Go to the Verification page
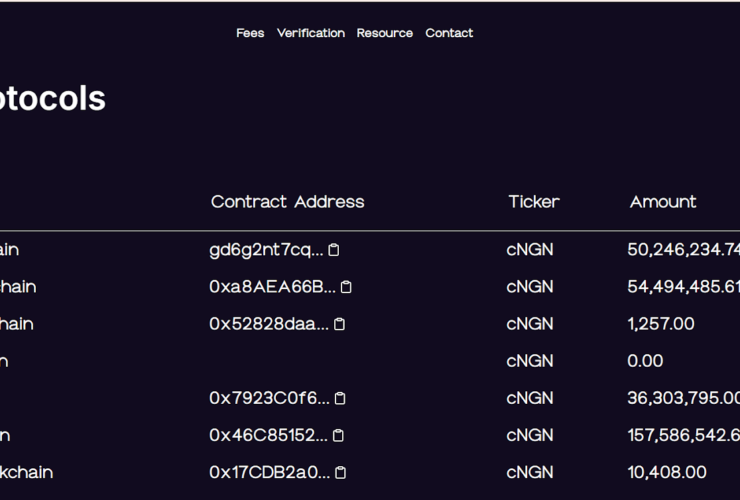The height and width of the screenshot is (500, 740). pyautogui.click(x=311, y=33)
